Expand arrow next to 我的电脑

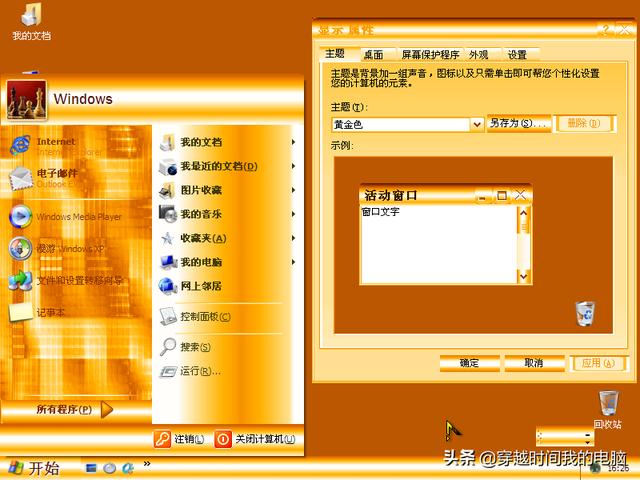(x=293, y=262)
